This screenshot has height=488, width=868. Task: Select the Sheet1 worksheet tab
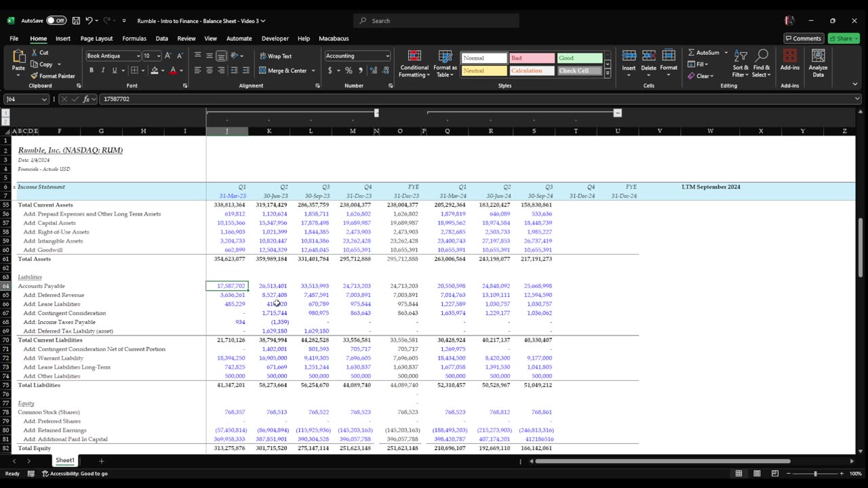click(x=65, y=461)
